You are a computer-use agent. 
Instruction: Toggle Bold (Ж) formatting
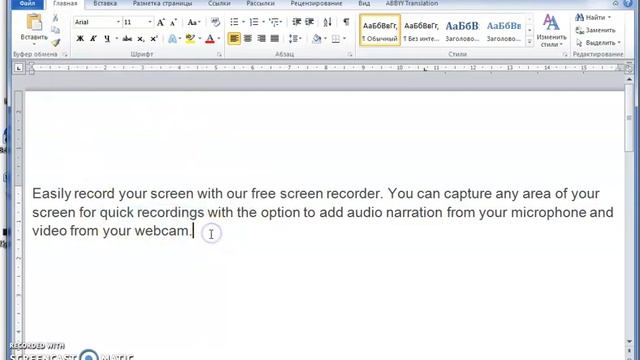[80, 39]
